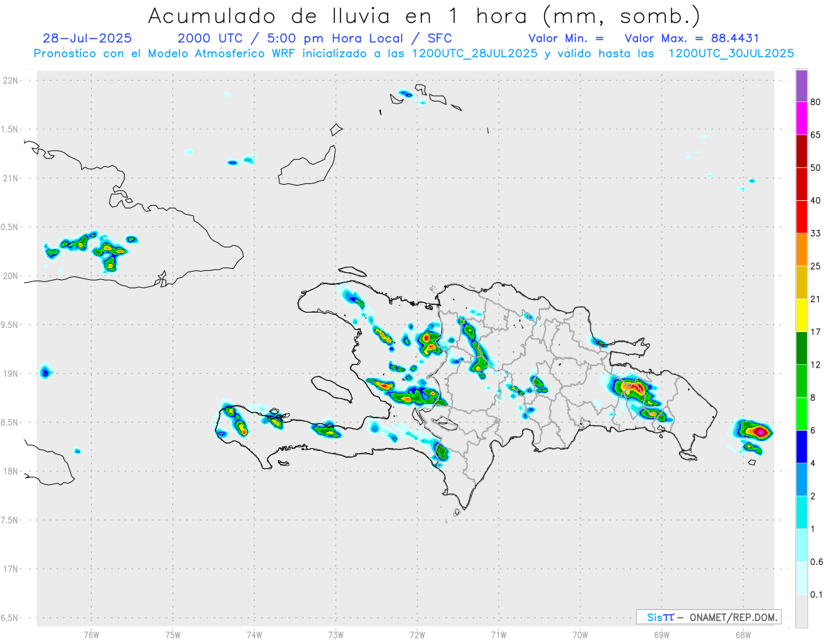Click the colorbar label "40"
Viewport: 834px width, 644px height.
[816, 201]
